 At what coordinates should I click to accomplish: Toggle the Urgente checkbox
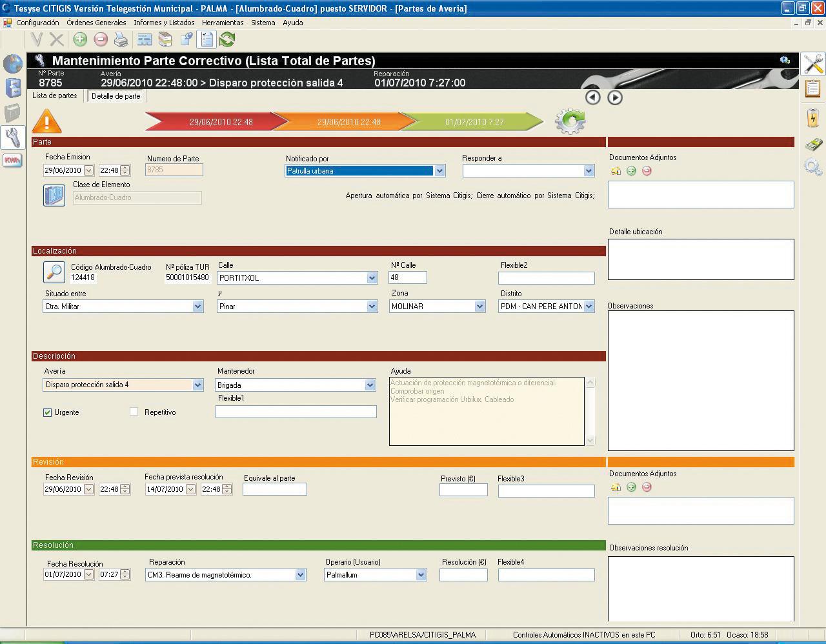(x=47, y=412)
